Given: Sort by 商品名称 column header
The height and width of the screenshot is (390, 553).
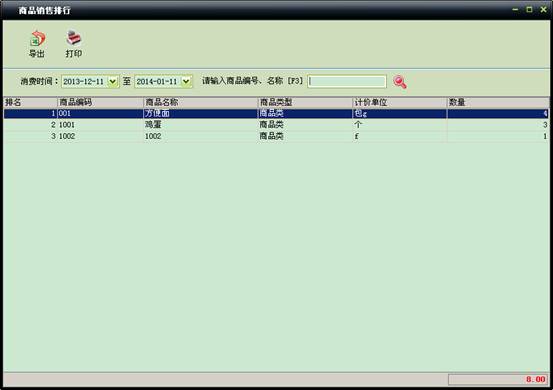Looking at the screenshot, I should click(201, 102).
